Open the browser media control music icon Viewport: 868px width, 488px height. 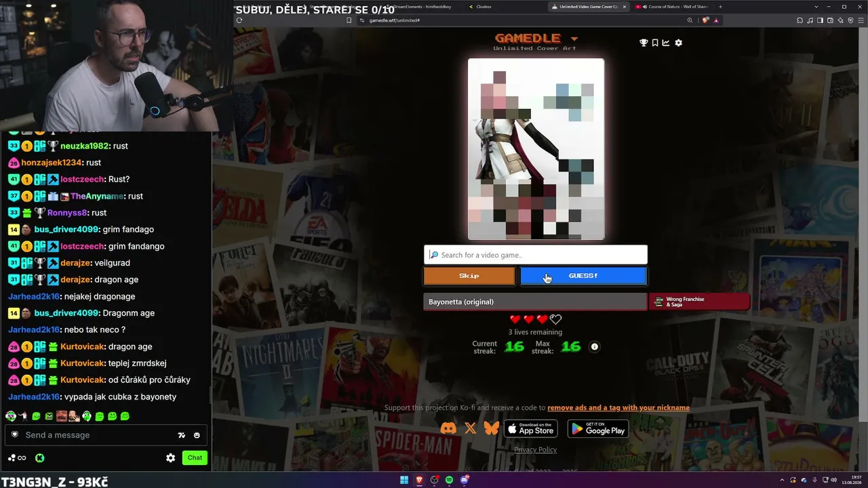[811, 20]
